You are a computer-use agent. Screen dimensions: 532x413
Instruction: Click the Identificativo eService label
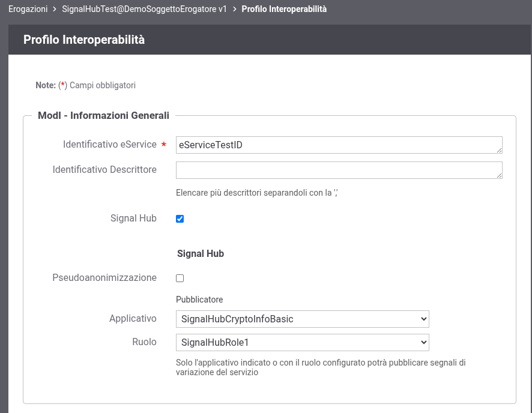[x=109, y=145]
